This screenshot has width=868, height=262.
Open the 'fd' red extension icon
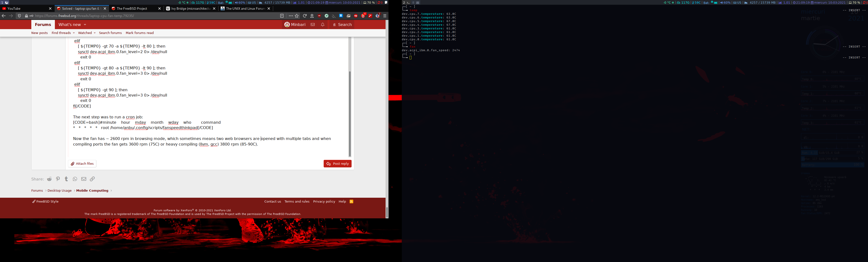(355, 16)
